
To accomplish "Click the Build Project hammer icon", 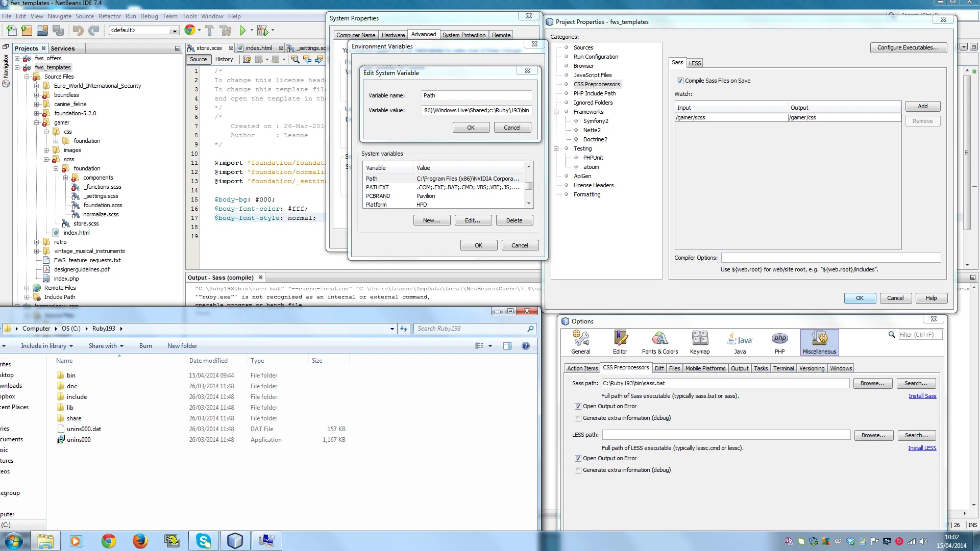I will pyautogui.click(x=209, y=31).
